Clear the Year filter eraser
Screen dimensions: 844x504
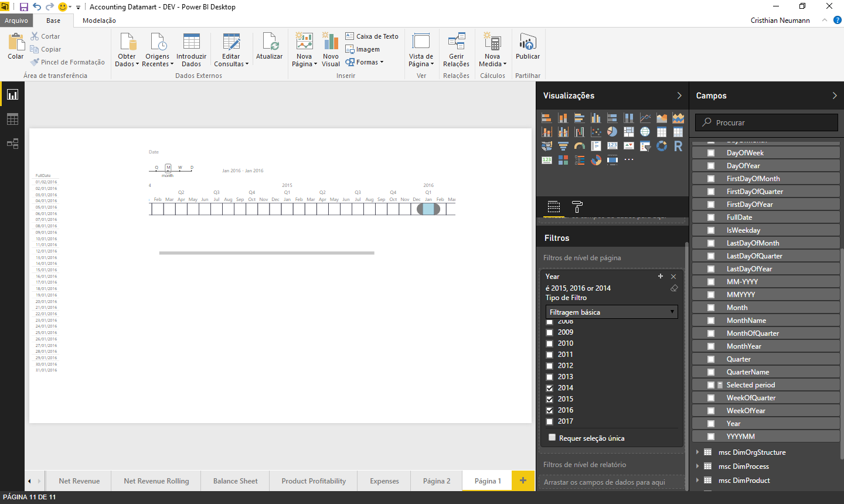tap(674, 288)
